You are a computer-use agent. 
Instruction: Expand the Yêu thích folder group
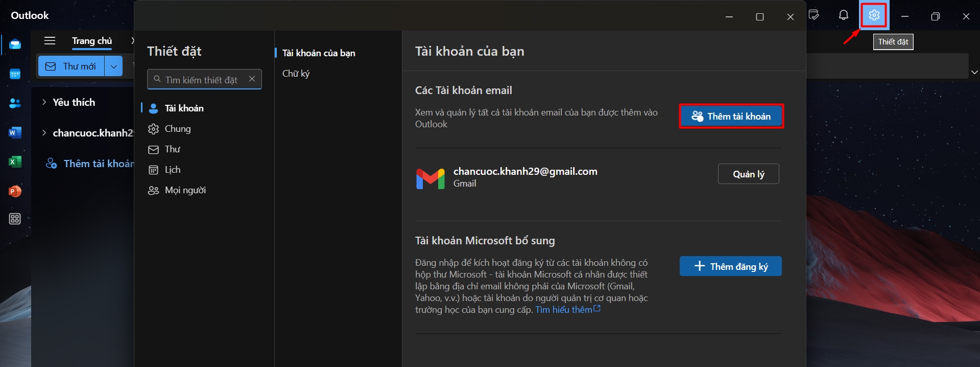tap(44, 102)
